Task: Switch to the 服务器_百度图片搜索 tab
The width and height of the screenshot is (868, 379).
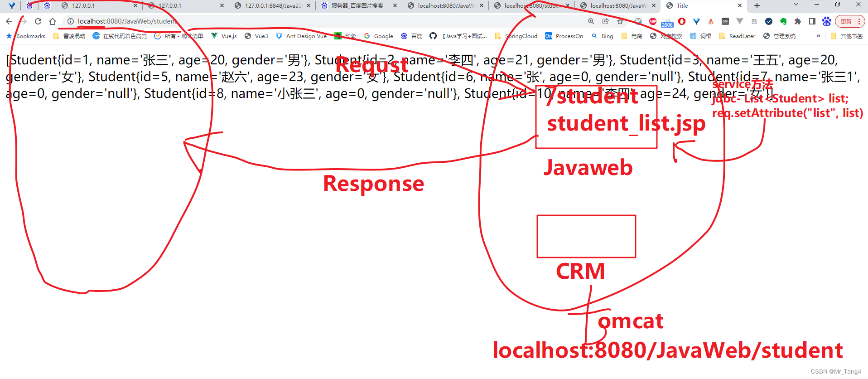Action: coord(359,5)
